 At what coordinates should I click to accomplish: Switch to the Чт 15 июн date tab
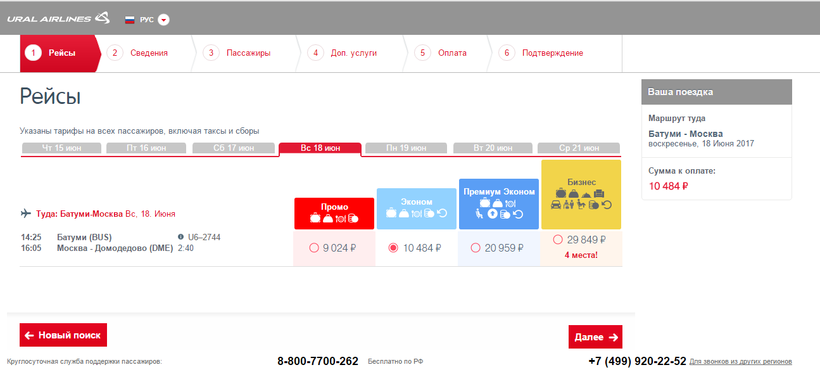61,148
